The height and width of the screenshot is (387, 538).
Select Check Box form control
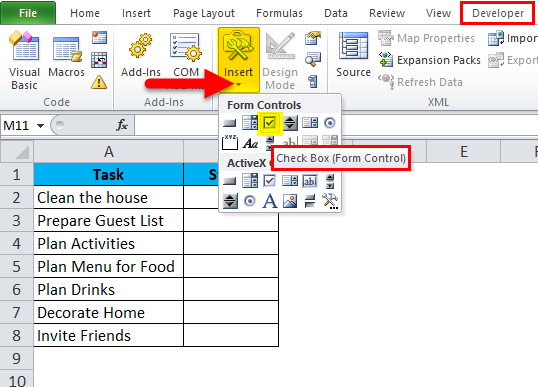(x=270, y=123)
